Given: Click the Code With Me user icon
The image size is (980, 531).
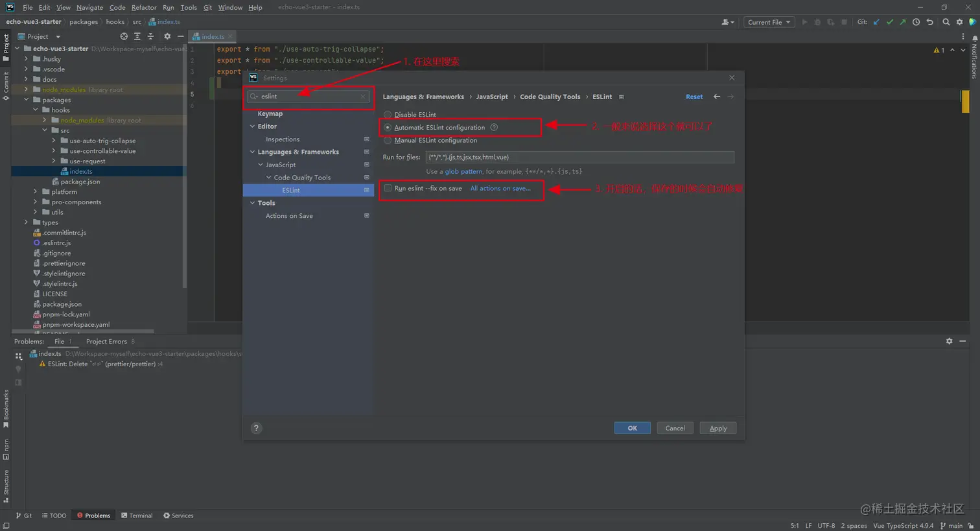Looking at the screenshot, I should click(x=727, y=22).
